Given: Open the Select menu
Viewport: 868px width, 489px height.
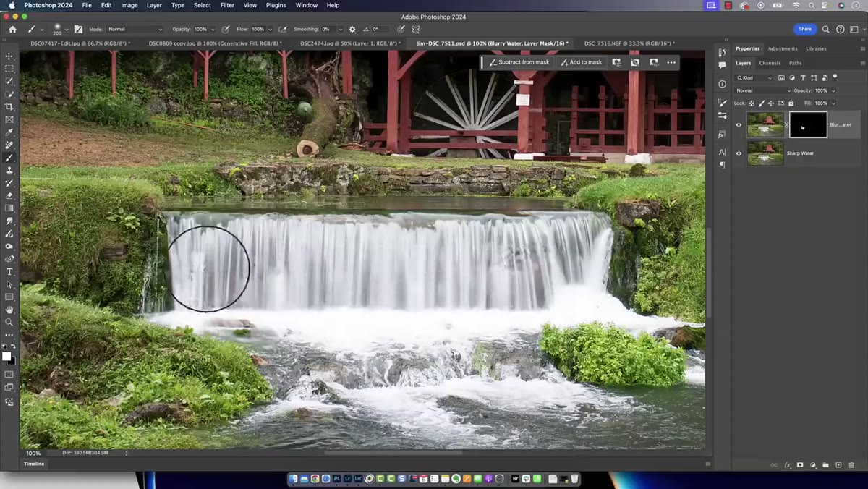Looking at the screenshot, I should pyautogui.click(x=203, y=5).
